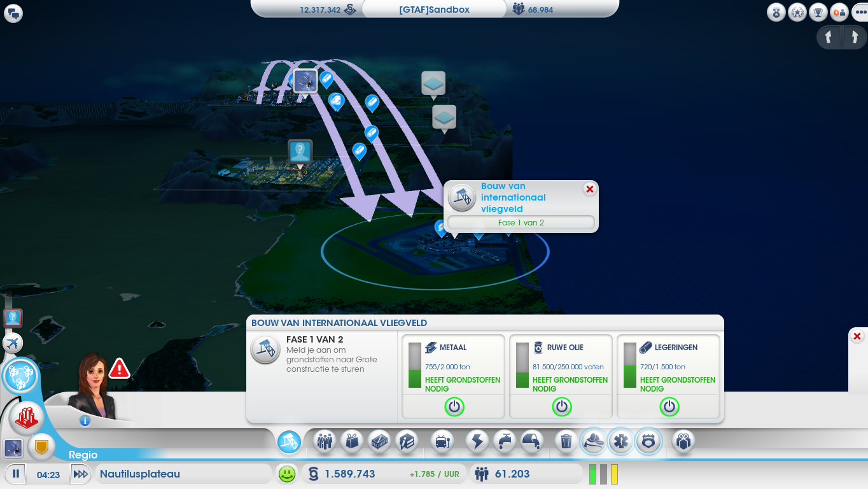
Task: Rotate camera with the right arrow
Action: pos(855,37)
